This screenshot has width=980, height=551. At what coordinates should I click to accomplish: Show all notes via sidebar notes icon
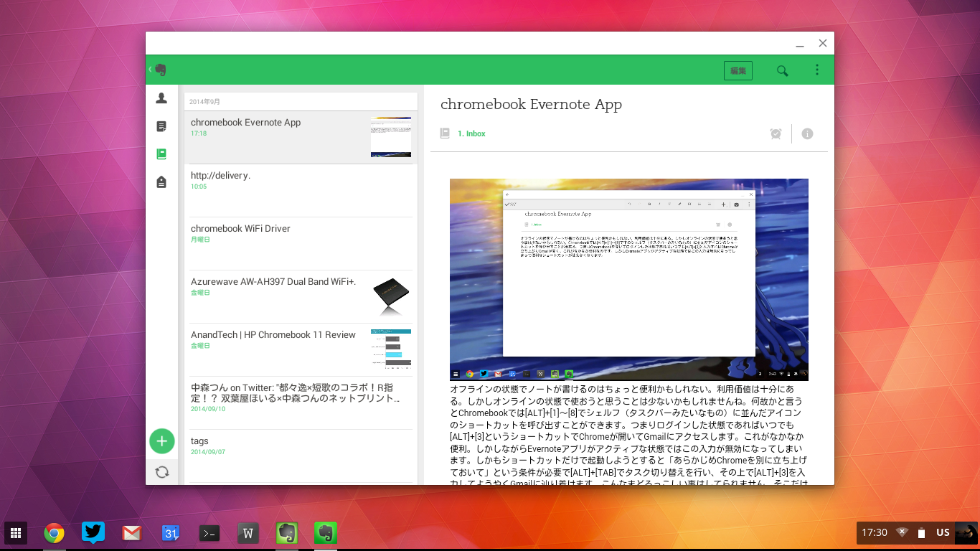point(161,126)
